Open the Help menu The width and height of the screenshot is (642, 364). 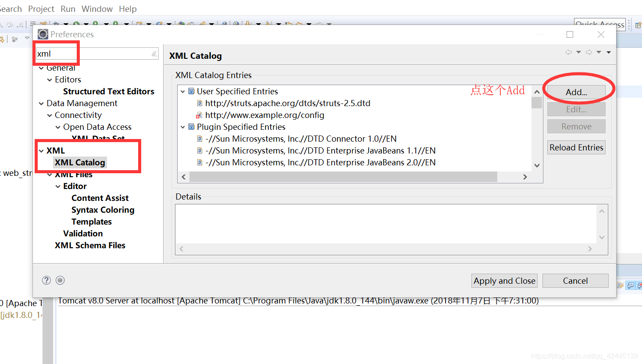click(128, 9)
